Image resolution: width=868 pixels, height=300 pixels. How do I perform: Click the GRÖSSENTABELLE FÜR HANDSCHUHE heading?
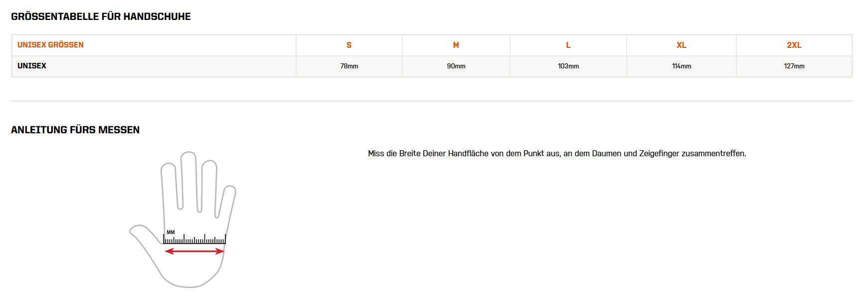[101, 16]
